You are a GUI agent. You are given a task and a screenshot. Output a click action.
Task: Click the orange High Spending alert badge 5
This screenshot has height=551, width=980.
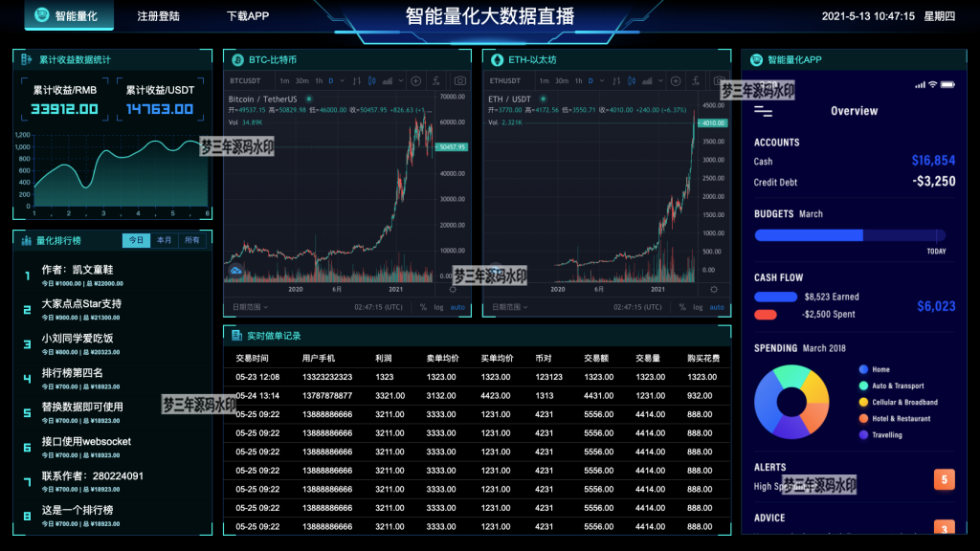pyautogui.click(x=944, y=480)
